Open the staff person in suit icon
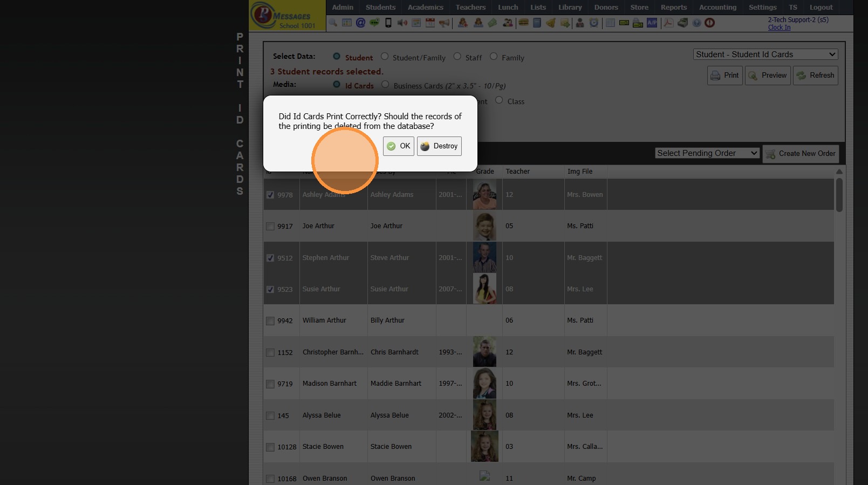Image resolution: width=868 pixels, height=485 pixels. point(580,23)
